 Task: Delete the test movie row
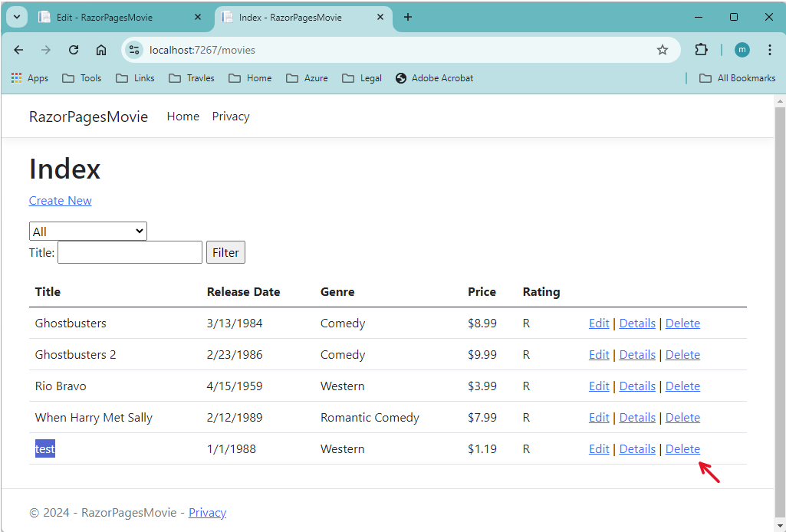tap(682, 449)
